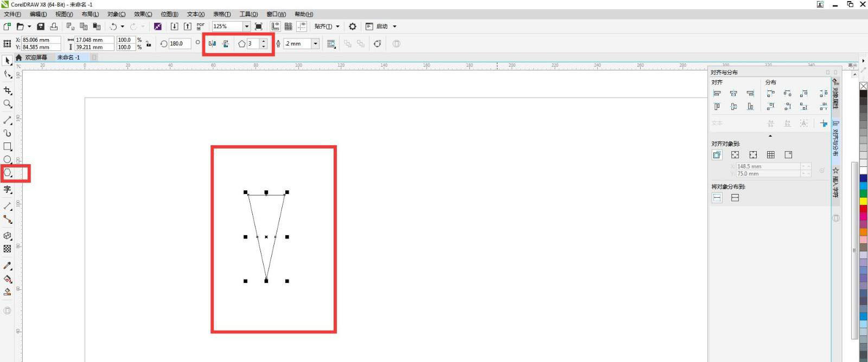Click the Save icon in toolbar

click(41, 27)
